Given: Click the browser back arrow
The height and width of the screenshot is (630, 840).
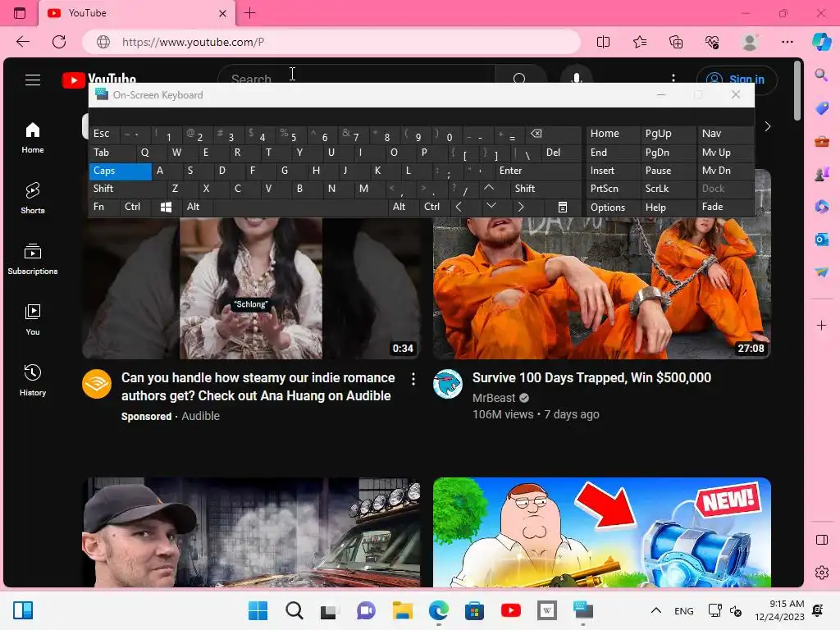Looking at the screenshot, I should point(22,42).
